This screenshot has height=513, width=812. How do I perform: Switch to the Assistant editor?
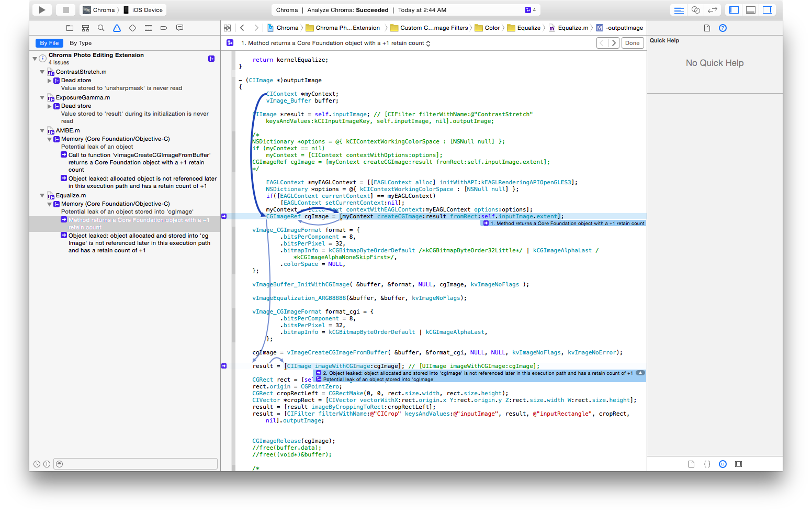pyautogui.click(x=695, y=10)
